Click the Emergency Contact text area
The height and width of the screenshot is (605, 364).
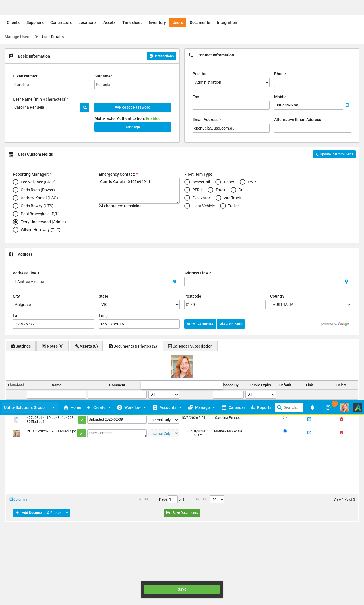pos(139,190)
